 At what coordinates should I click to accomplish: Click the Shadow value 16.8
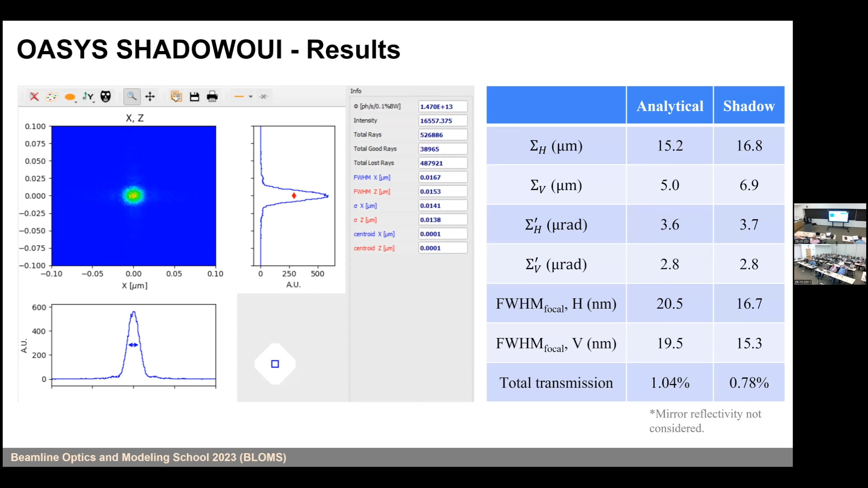point(749,145)
